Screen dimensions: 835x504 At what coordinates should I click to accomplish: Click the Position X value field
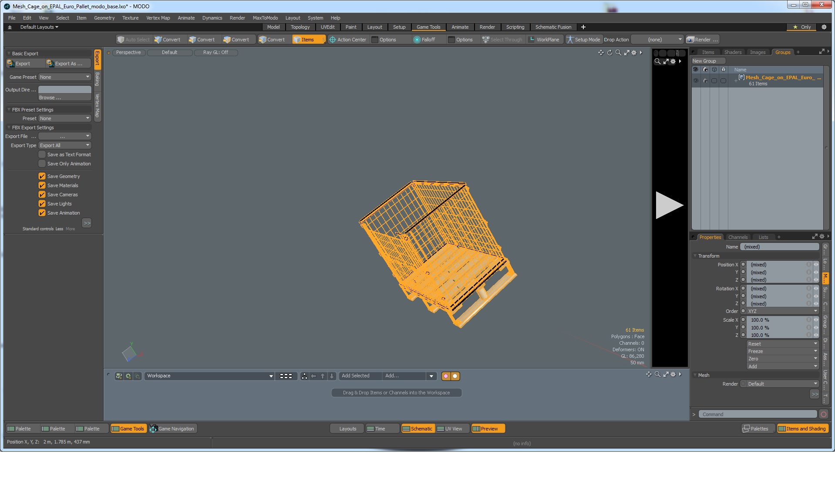coord(778,265)
